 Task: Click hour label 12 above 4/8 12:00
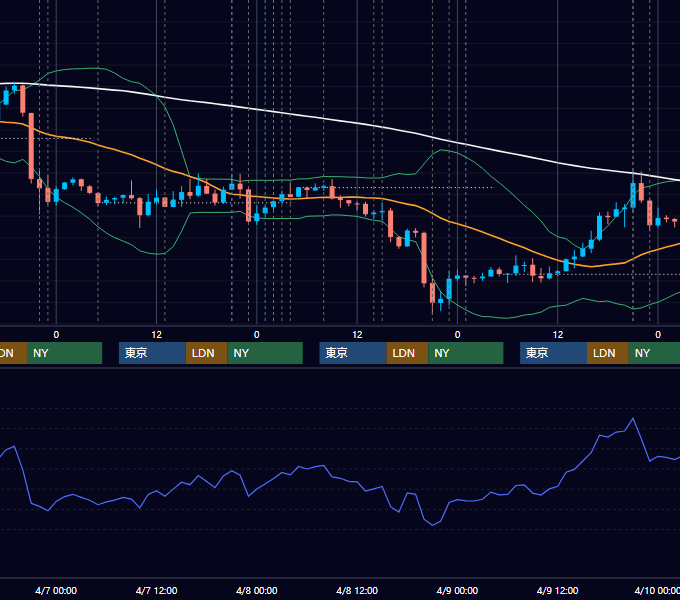point(357,335)
